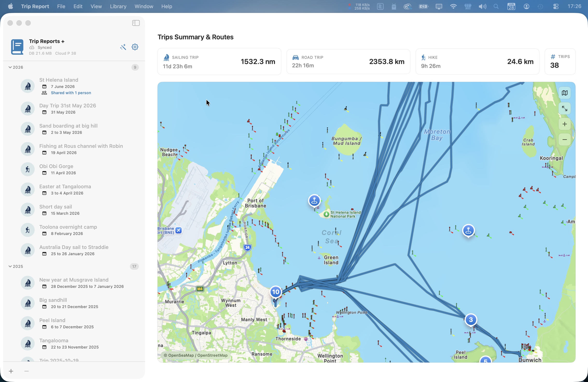Click anchor marker in Moreton Bay east
Image resolution: width=588 pixels, height=382 pixels.
tap(468, 231)
